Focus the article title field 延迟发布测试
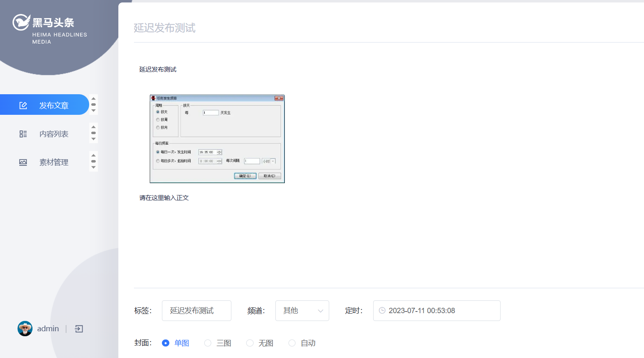 [388, 28]
